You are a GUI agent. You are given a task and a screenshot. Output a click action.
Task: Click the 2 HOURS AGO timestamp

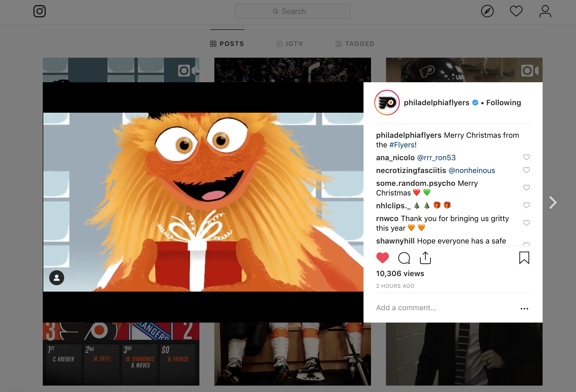pos(395,286)
